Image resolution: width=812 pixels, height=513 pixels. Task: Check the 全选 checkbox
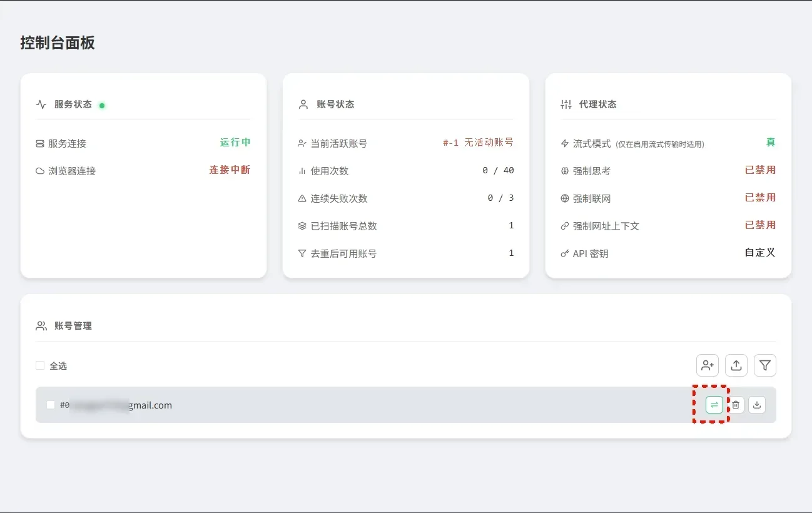(40, 365)
